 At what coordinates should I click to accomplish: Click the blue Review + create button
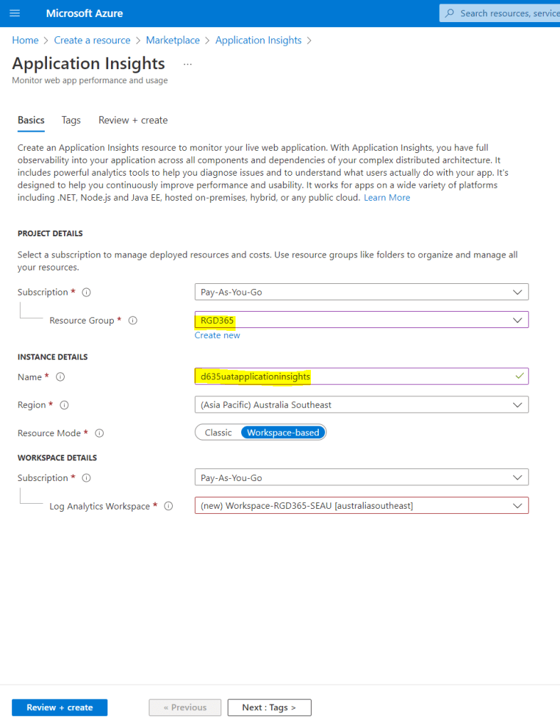click(60, 707)
